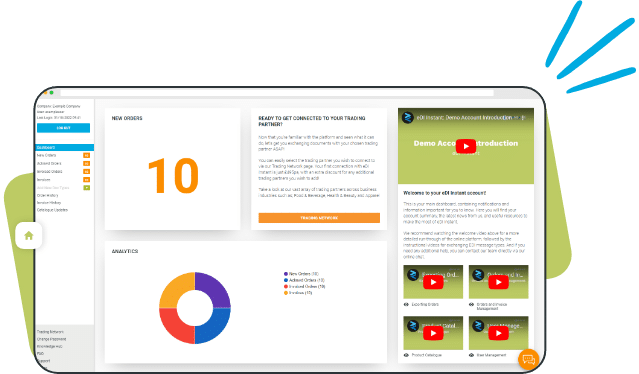Select Dashboard in the sidebar
Image resolution: width=639 pixels, height=374 pixels.
64,147
